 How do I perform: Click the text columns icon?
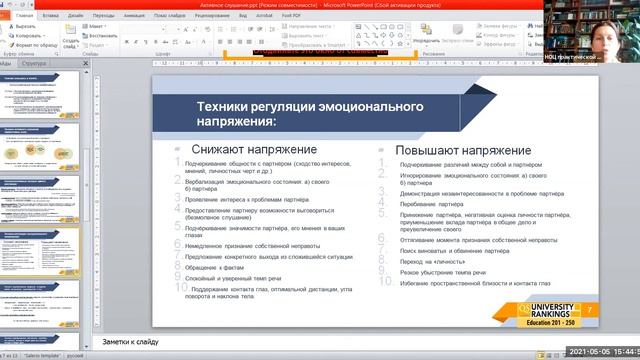coord(262,42)
